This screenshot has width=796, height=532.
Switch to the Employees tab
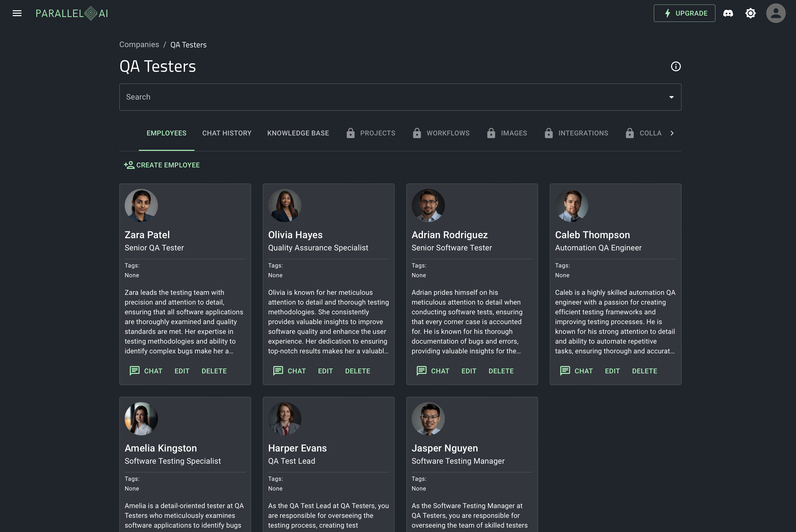(x=167, y=133)
